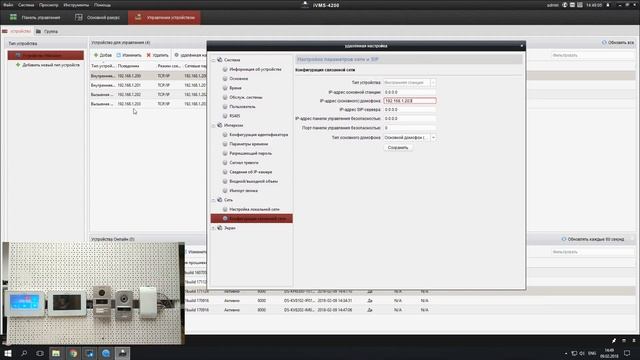
Task: Select device row 192.168.1.203
Action: (x=148, y=104)
